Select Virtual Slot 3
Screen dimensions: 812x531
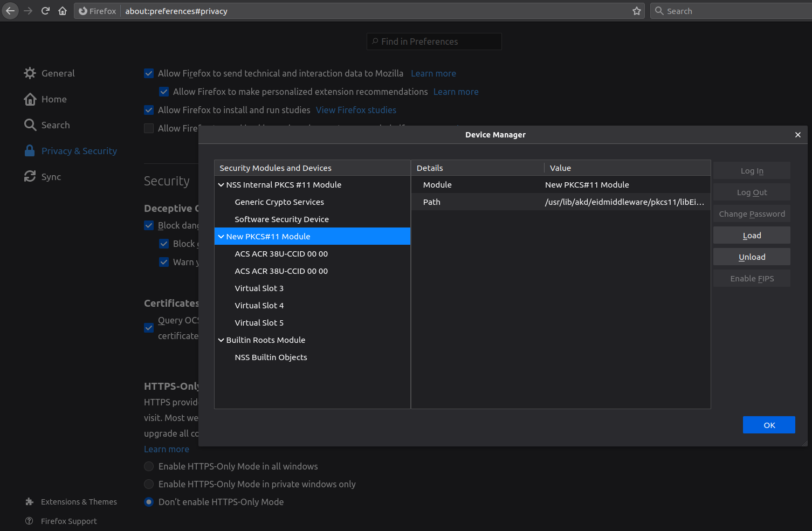tap(312, 288)
